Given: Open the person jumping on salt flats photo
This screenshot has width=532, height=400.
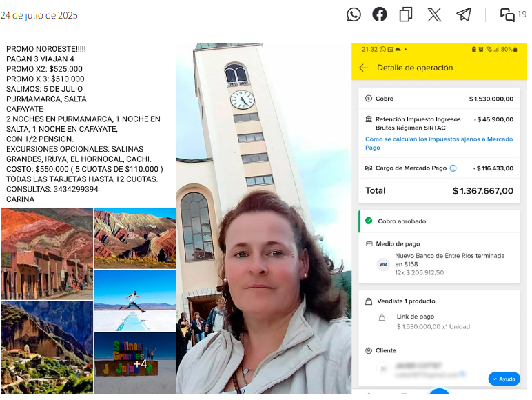Looking at the screenshot, I should (x=134, y=301).
